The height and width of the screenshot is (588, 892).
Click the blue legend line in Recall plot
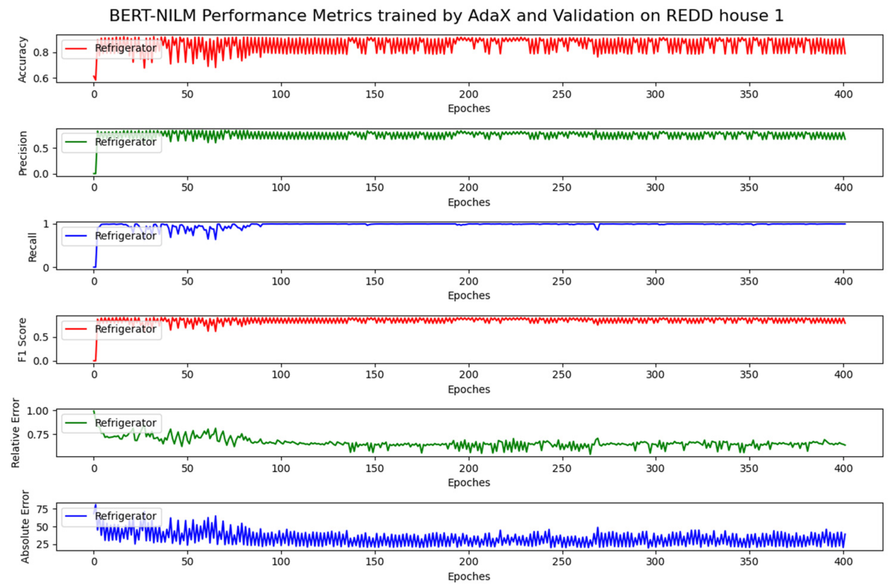[x=76, y=236]
